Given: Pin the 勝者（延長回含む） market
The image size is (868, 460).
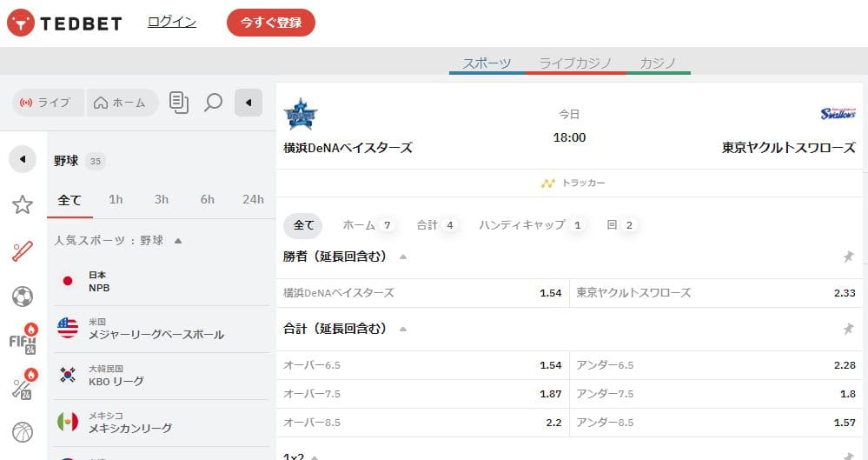Looking at the screenshot, I should click(848, 257).
